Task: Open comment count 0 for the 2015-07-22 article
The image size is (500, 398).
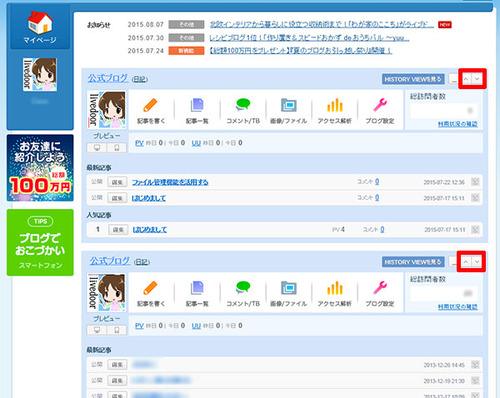Action: tap(377, 182)
